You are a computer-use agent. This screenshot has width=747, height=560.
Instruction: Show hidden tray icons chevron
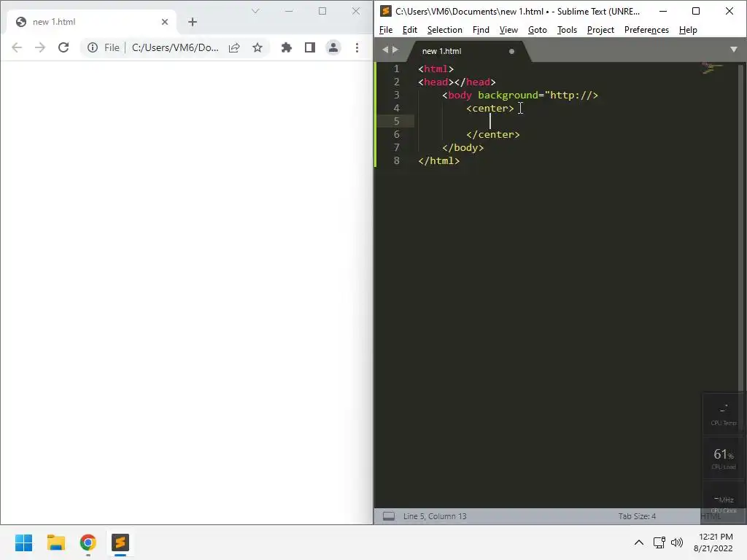click(x=639, y=542)
